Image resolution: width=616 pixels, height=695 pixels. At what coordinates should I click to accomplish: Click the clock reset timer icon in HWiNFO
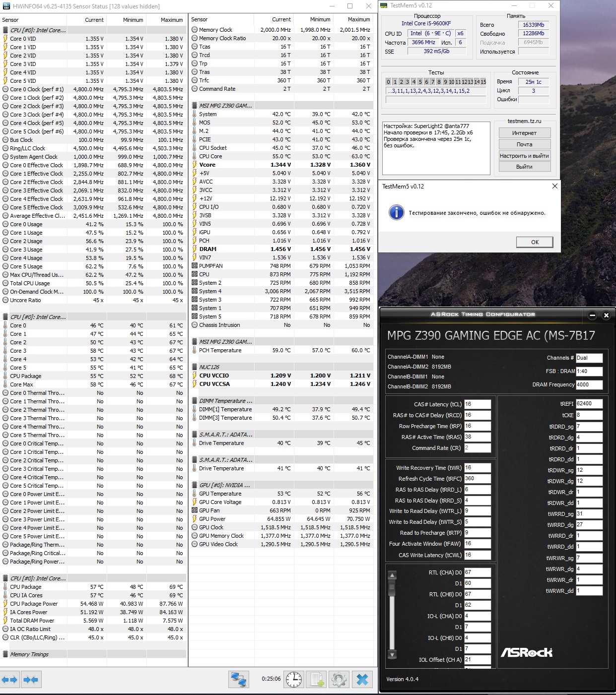pyautogui.click(x=293, y=680)
